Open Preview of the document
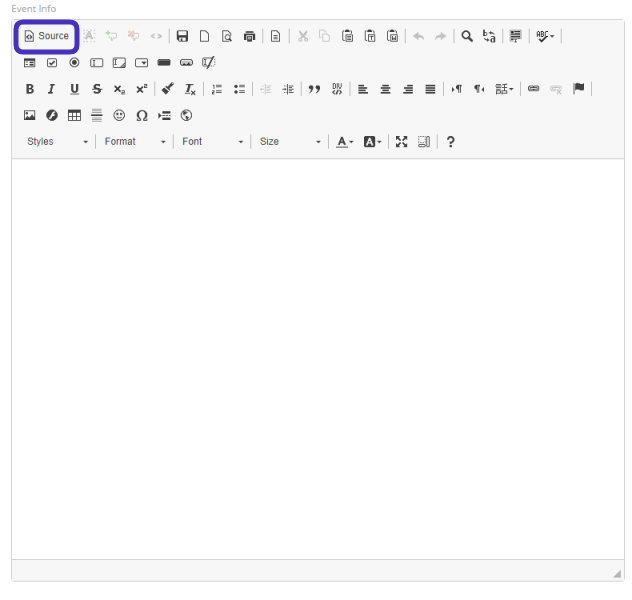This screenshot has height=600, width=632. 227,36
